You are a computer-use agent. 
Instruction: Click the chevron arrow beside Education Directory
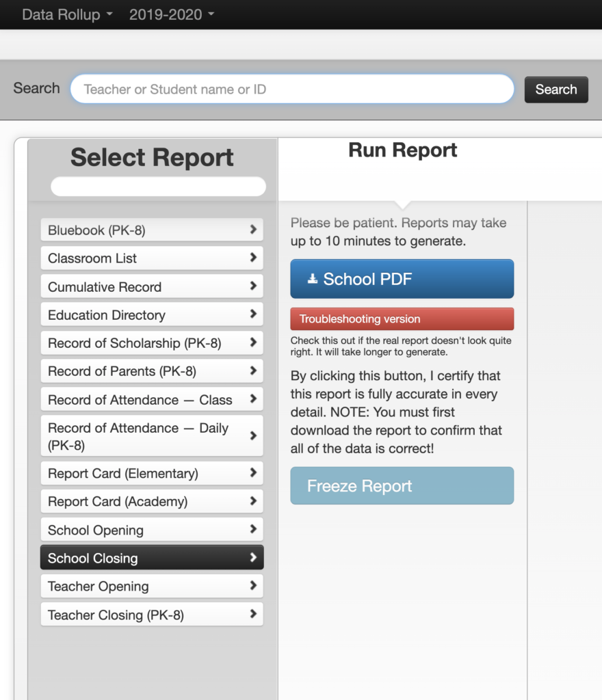tap(253, 314)
